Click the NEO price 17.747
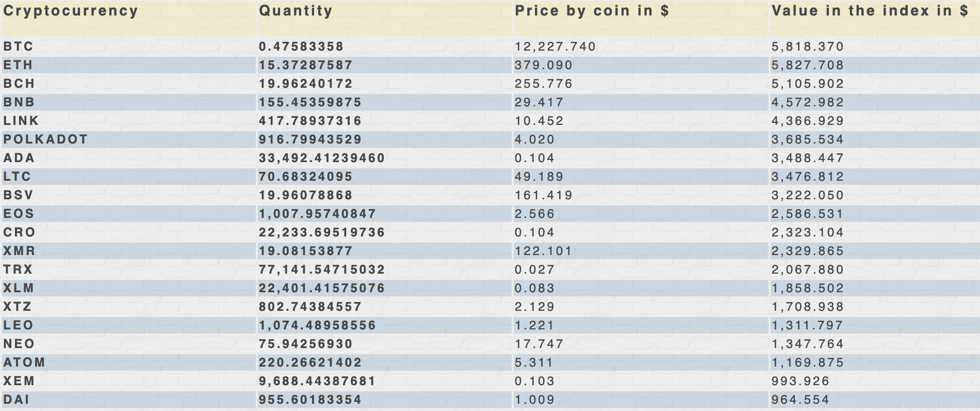 point(540,344)
